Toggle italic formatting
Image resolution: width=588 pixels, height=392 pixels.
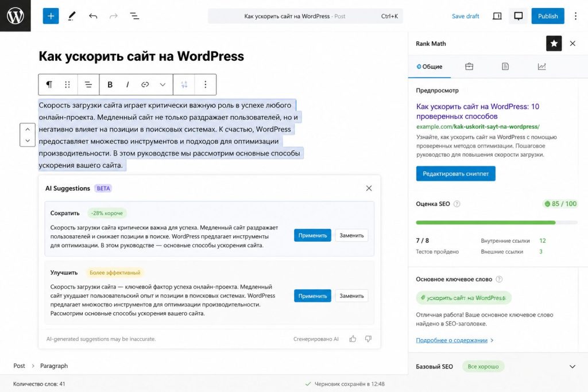pyautogui.click(x=127, y=84)
